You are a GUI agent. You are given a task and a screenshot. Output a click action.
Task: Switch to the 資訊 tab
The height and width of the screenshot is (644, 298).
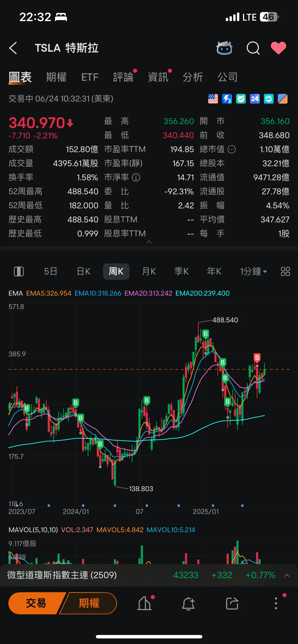click(158, 77)
